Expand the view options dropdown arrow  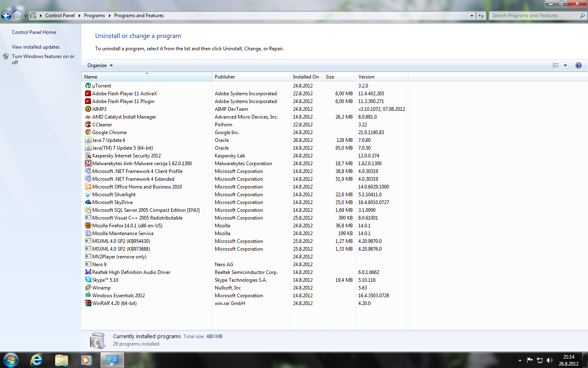565,65
